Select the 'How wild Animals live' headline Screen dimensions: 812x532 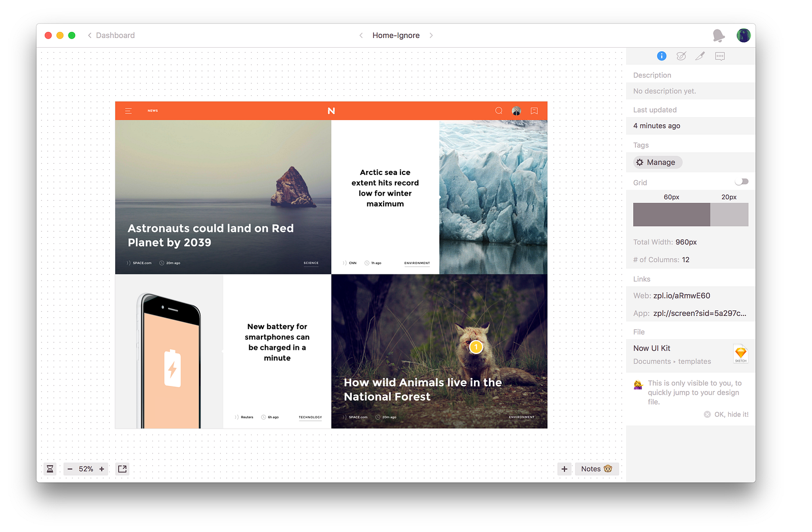pos(423,389)
